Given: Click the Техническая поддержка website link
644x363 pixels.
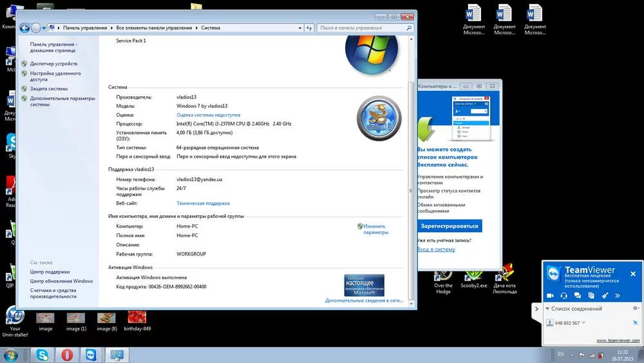Looking at the screenshot, I should [203, 203].
